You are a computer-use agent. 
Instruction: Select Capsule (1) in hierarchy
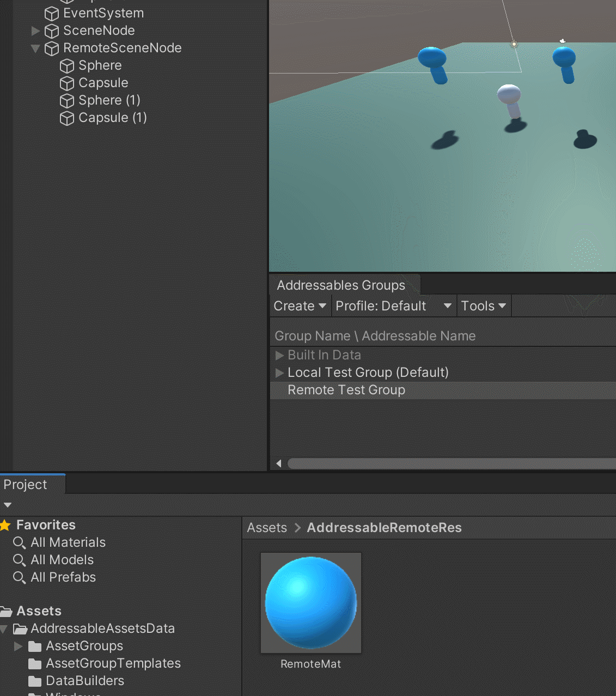(x=113, y=118)
